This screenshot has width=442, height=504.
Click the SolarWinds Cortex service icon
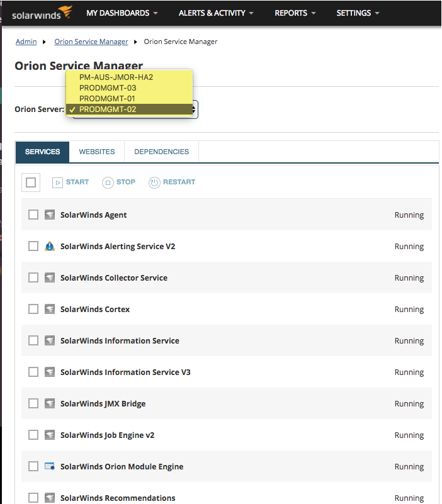(50, 309)
